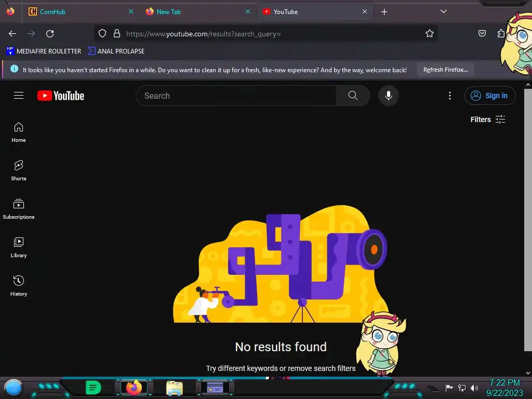This screenshot has width=532, height=399.
Task: Show site security padlock info
Action: 117,33
